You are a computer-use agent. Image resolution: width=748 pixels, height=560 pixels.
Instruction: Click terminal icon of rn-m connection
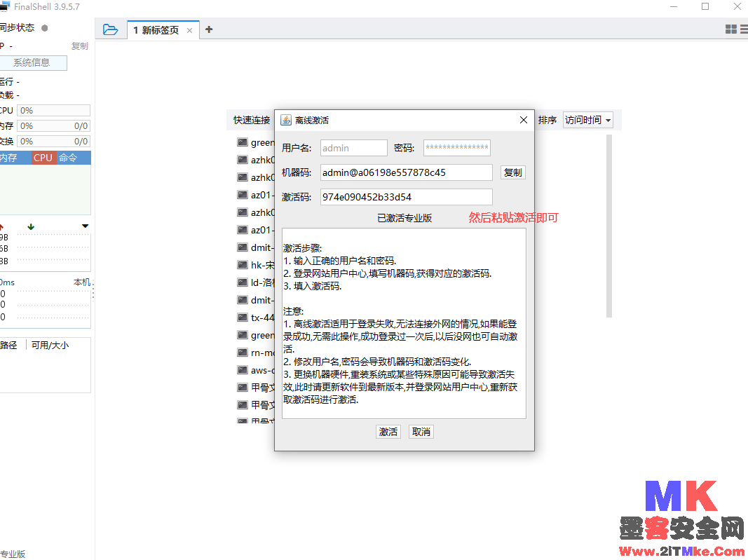point(243,353)
